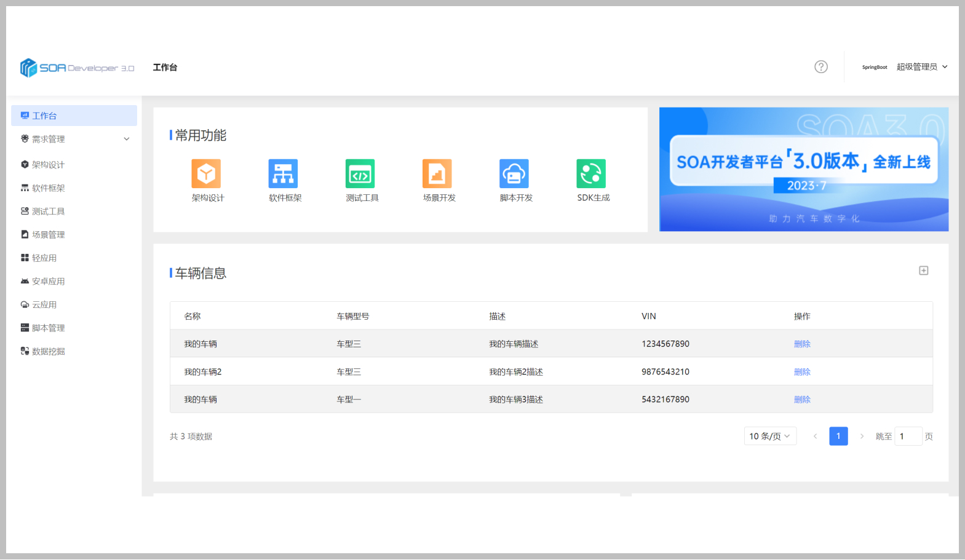Click the SOA 3.0版本 promotional banner
The height and width of the screenshot is (560, 965).
point(803,170)
